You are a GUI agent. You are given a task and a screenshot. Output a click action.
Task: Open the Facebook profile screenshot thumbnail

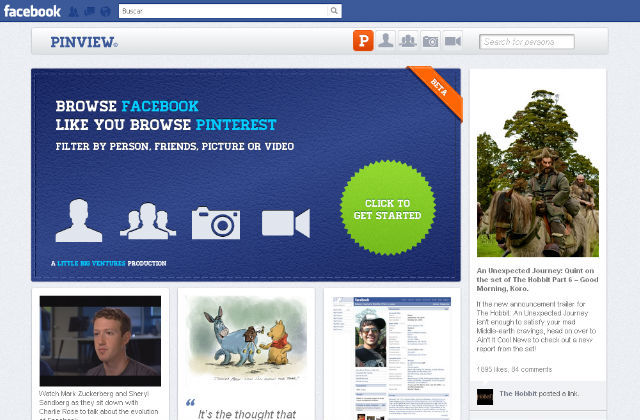coord(392,358)
